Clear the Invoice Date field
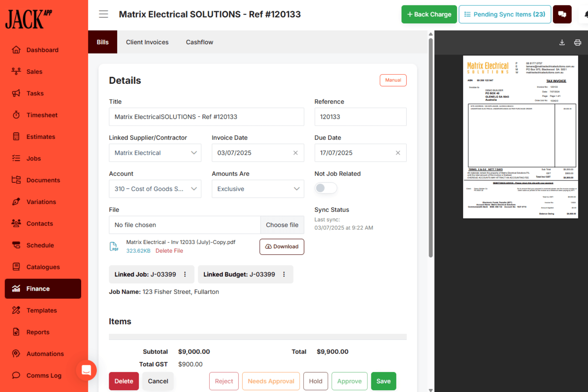This screenshot has width=588, height=392. [295, 153]
